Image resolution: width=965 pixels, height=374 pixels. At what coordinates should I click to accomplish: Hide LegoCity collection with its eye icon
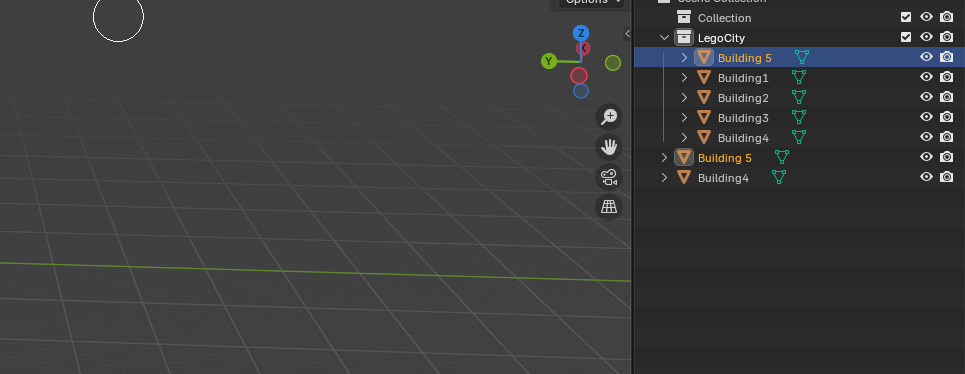coord(926,37)
